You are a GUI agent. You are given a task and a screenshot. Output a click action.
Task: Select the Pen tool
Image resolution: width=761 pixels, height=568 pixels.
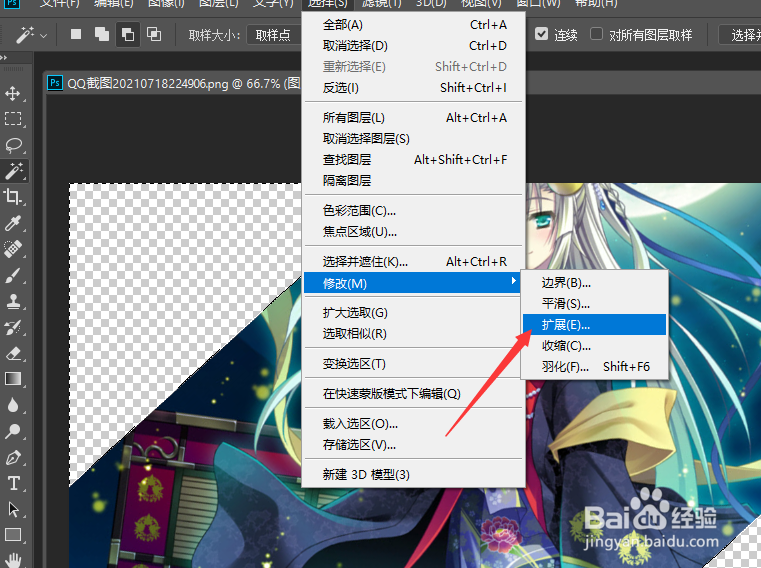[13, 457]
